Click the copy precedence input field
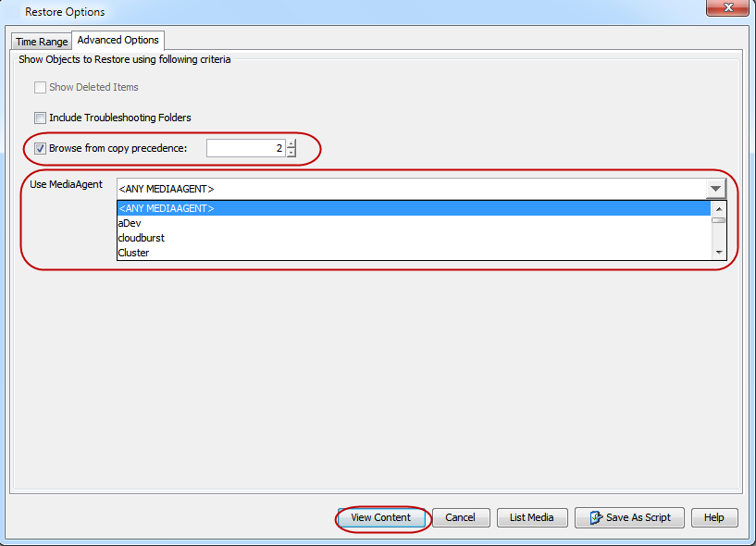Viewport: 756px width, 546px height. [x=250, y=148]
